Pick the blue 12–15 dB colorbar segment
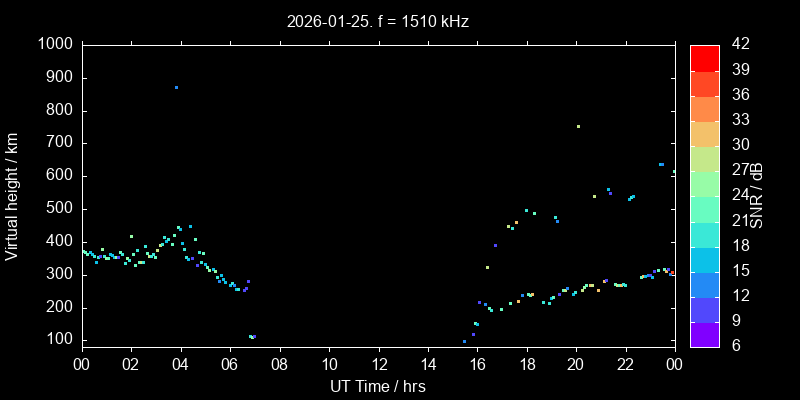The height and width of the screenshot is (400, 800). (x=705, y=284)
